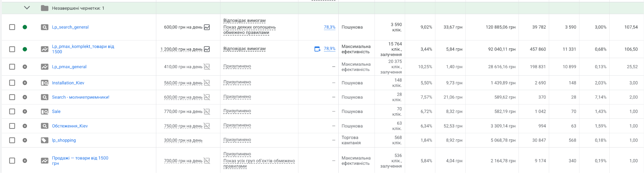The width and height of the screenshot is (644, 173).
Task: Check the Продажі — товари від 1500 checkbox
Action: point(12,160)
